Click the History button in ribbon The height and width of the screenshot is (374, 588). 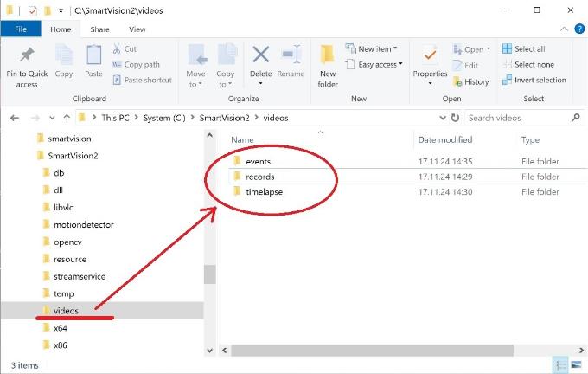click(x=470, y=81)
